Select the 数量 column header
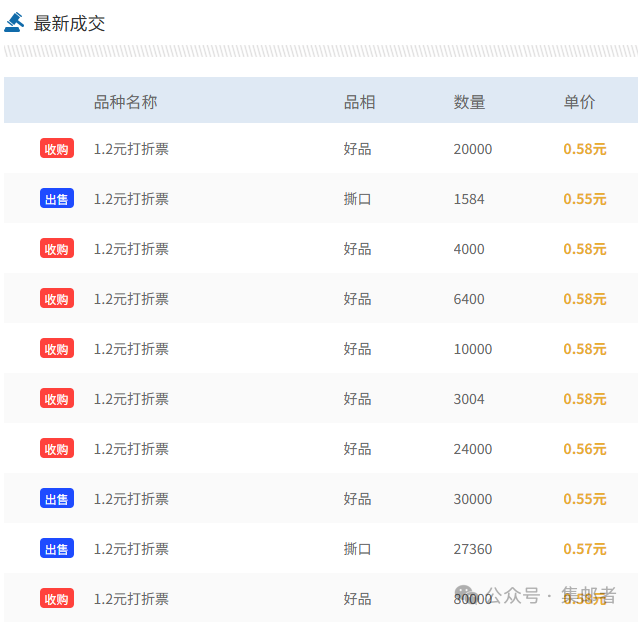The width and height of the screenshot is (638, 622). coord(469,102)
